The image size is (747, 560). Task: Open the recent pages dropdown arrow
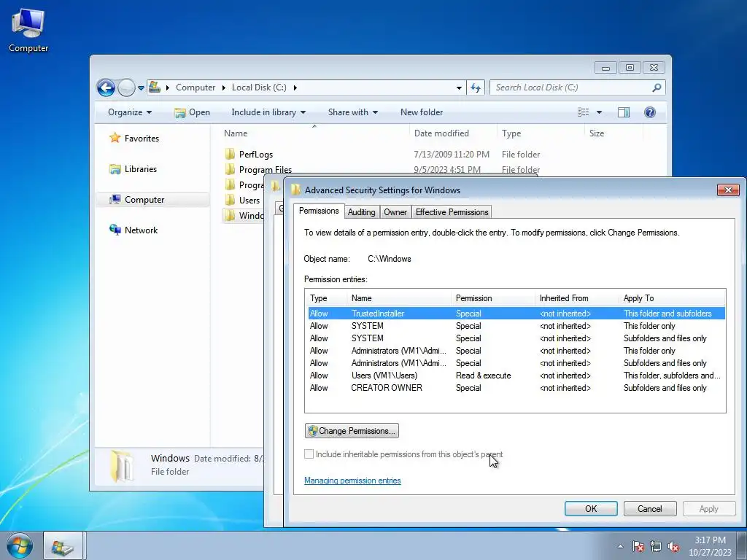tap(141, 88)
